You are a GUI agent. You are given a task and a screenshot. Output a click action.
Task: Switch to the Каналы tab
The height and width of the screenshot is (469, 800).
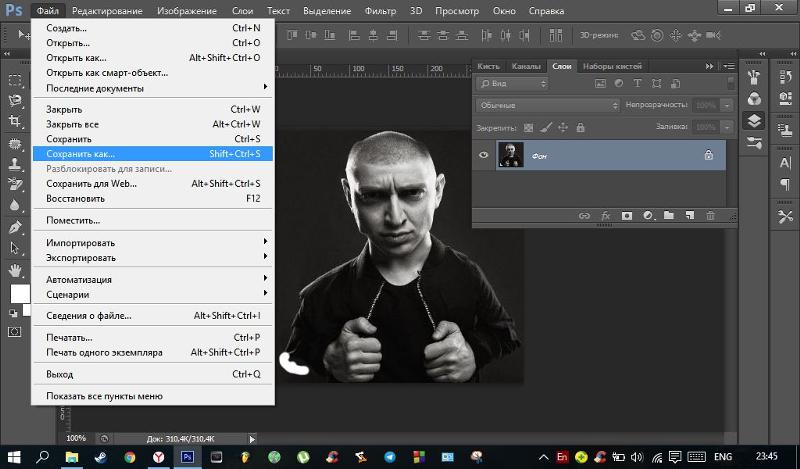coord(526,66)
